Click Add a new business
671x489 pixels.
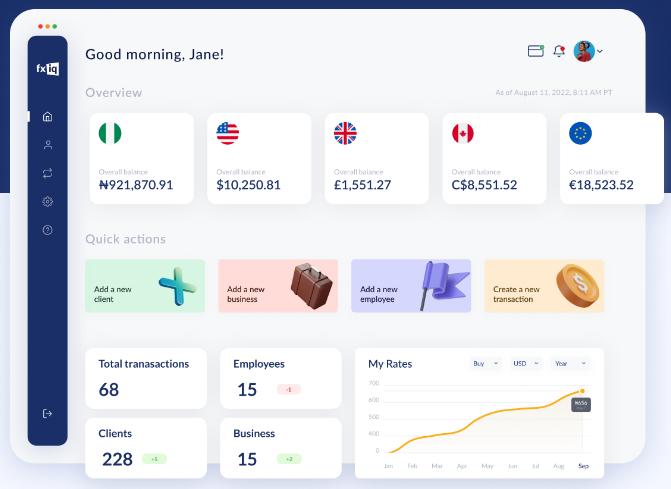click(278, 286)
